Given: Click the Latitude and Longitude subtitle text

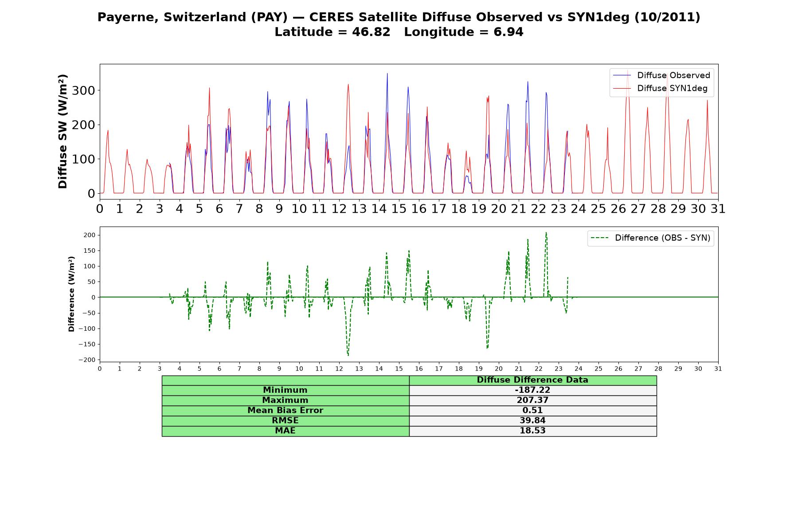Looking at the screenshot, I should click(x=399, y=32).
